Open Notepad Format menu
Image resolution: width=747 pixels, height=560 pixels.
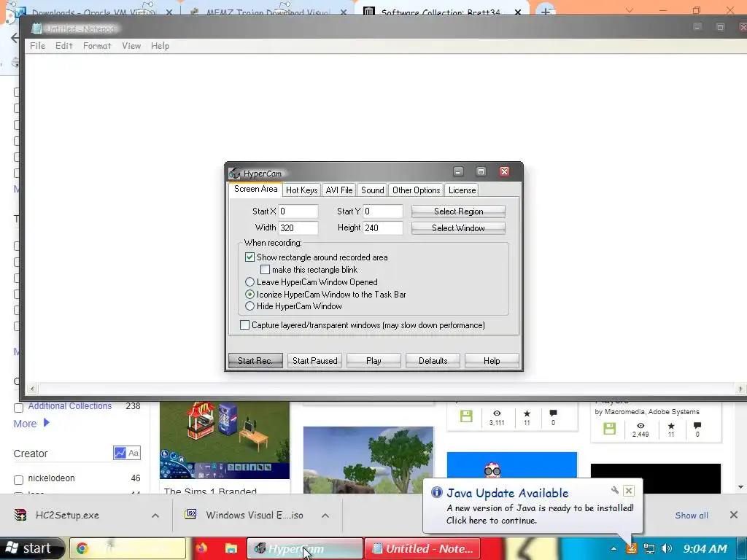click(x=97, y=46)
